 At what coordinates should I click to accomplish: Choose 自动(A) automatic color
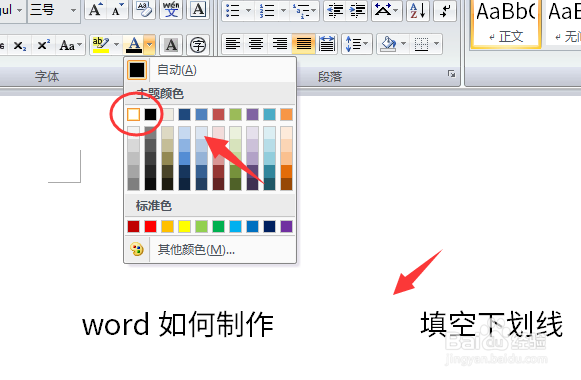click(210, 70)
